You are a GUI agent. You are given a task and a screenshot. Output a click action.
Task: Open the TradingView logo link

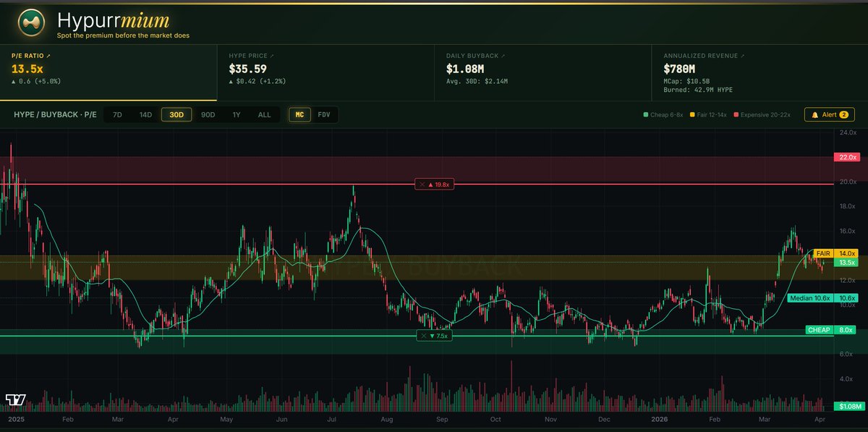17,400
